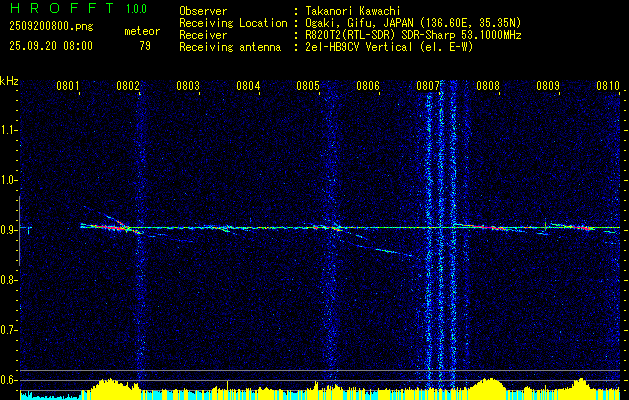The height and width of the screenshot is (400, 629).
Task: Click the 0805 time marker
Action: pyautogui.click(x=308, y=86)
